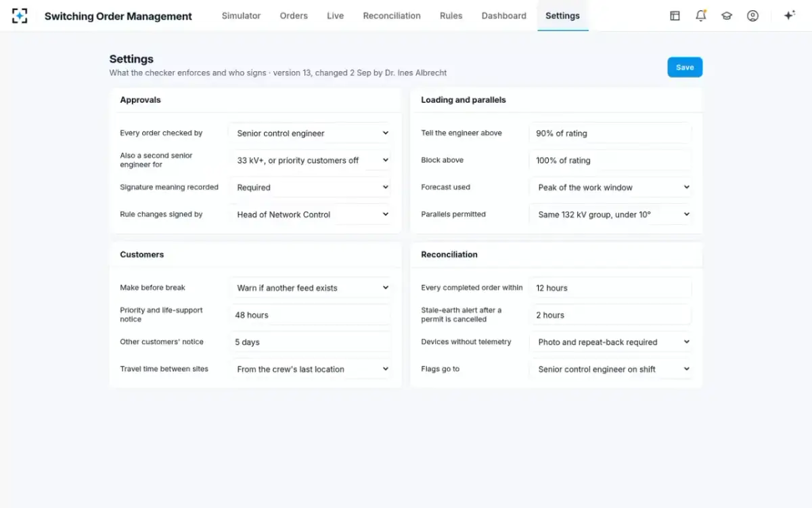Click the 'Customers' section heading
Image resolution: width=812 pixels, height=508 pixels.
click(x=142, y=255)
